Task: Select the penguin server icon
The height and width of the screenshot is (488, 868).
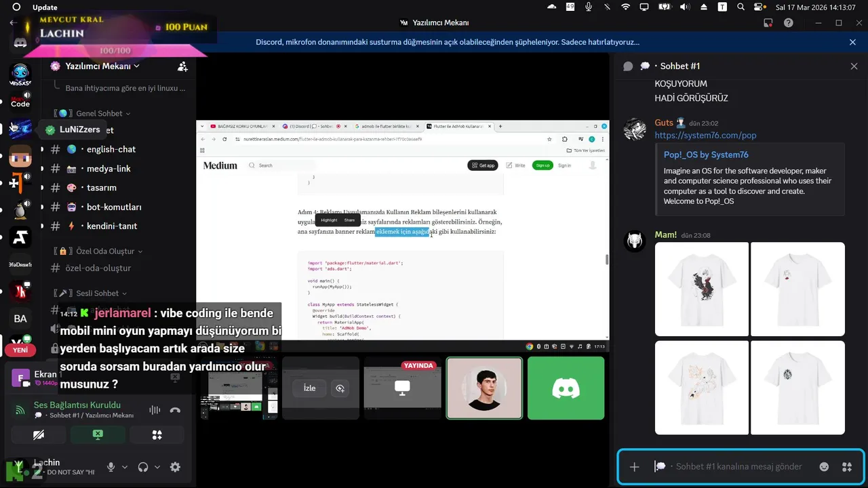Action: [20, 210]
